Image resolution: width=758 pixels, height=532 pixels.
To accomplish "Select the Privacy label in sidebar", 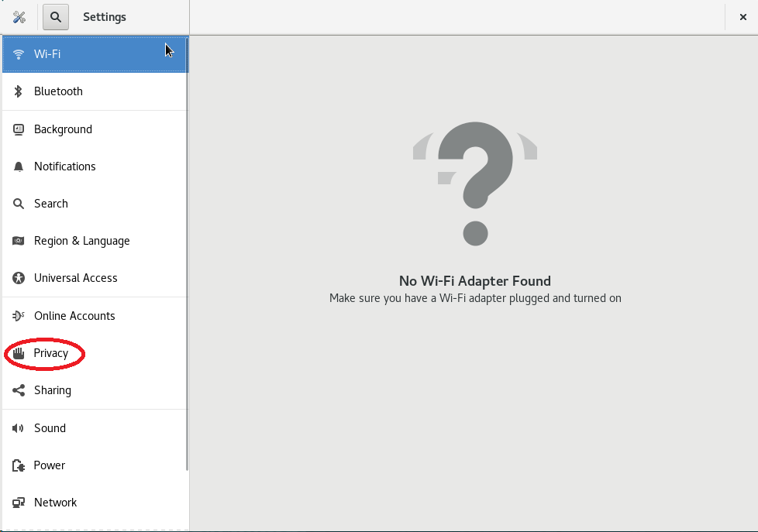I will (x=51, y=353).
